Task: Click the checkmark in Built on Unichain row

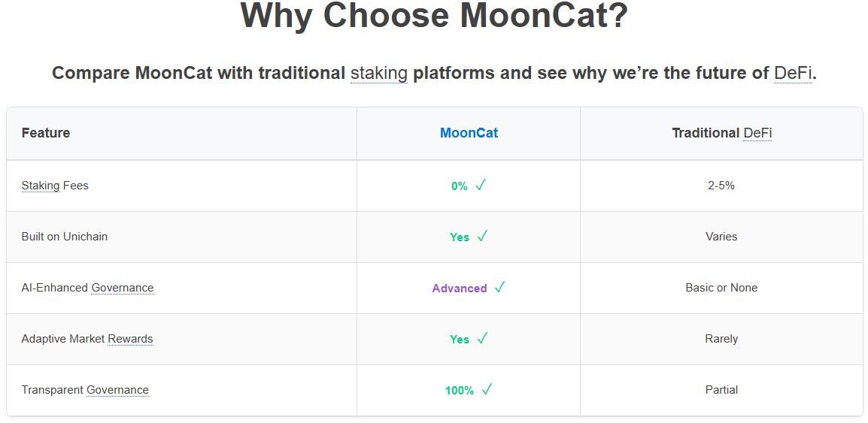Action: (482, 237)
